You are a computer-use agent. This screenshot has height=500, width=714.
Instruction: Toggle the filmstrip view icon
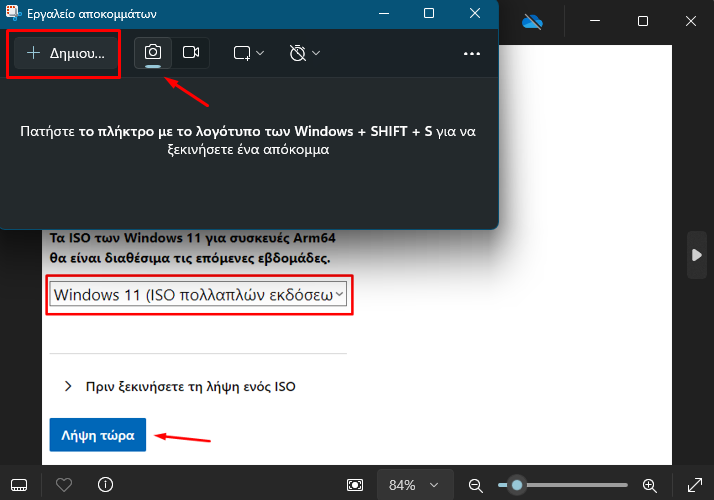(19, 485)
